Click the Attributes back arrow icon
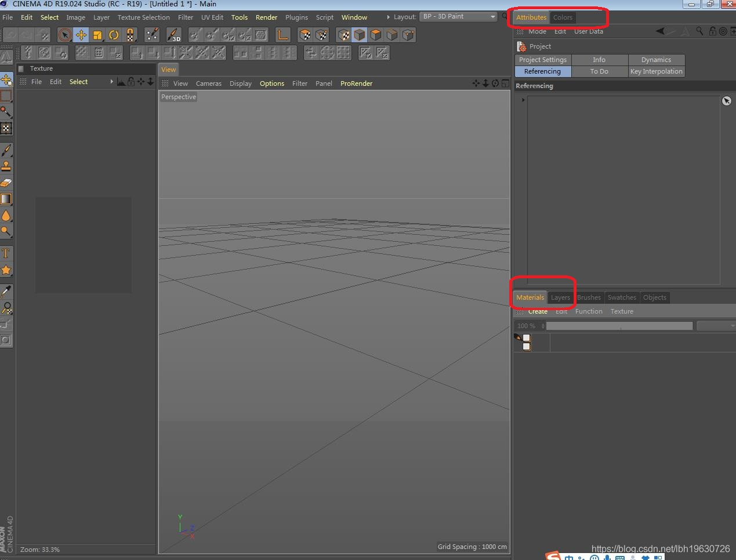Image resolution: width=736 pixels, height=560 pixels. click(660, 31)
